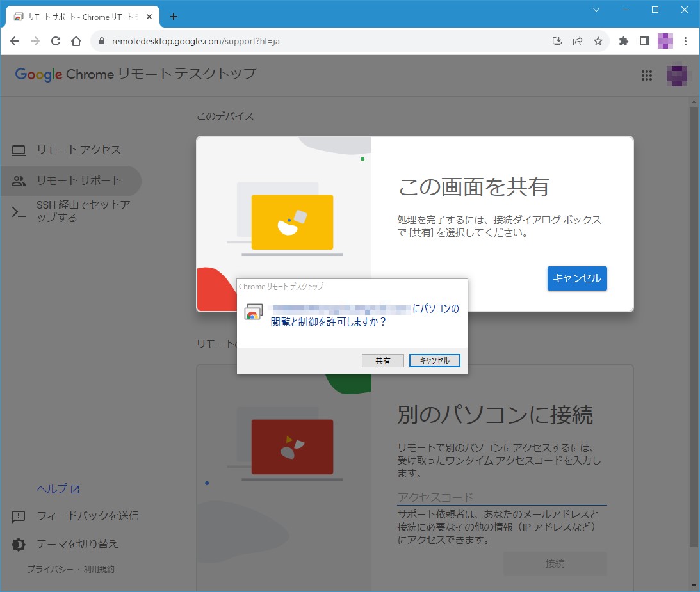Image resolution: width=700 pixels, height=592 pixels.
Task: Click the install app icon in address bar
Action: tap(557, 41)
